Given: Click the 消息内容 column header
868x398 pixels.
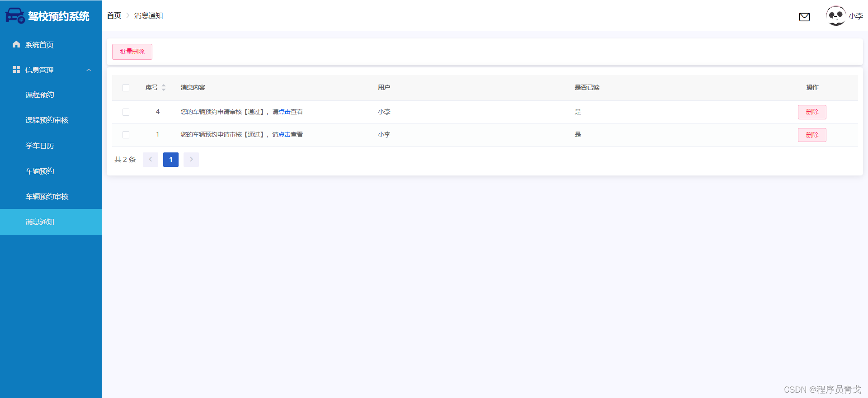Looking at the screenshot, I should tap(193, 88).
